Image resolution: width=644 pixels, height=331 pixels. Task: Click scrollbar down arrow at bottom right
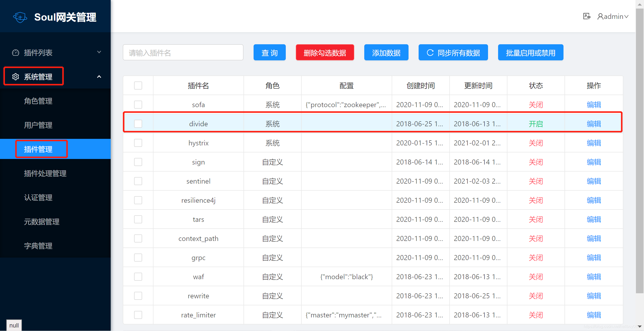[640, 326]
